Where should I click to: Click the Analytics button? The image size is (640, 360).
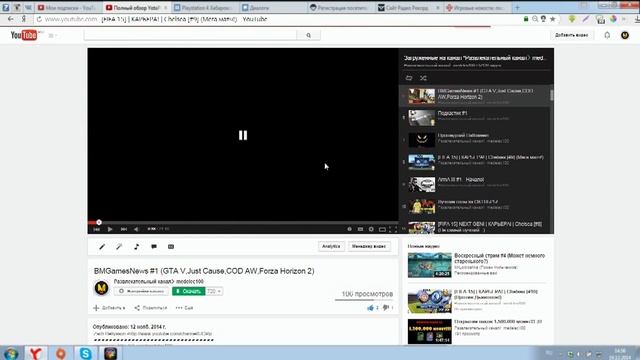click(331, 247)
